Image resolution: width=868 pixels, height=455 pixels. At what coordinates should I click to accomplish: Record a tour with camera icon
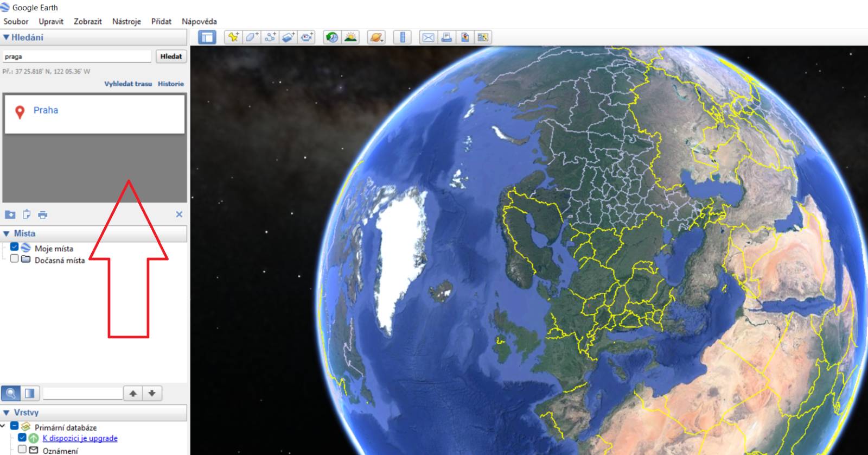(307, 37)
